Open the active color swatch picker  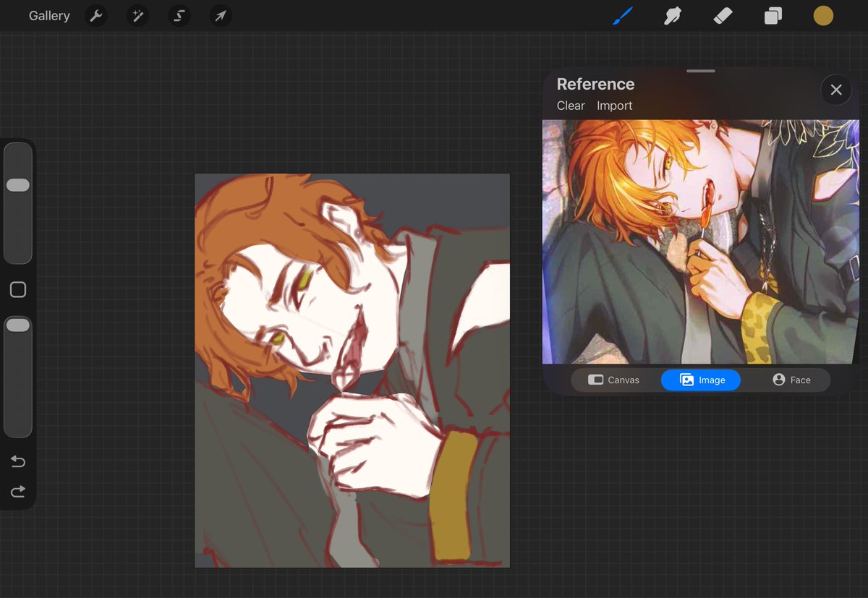click(823, 15)
